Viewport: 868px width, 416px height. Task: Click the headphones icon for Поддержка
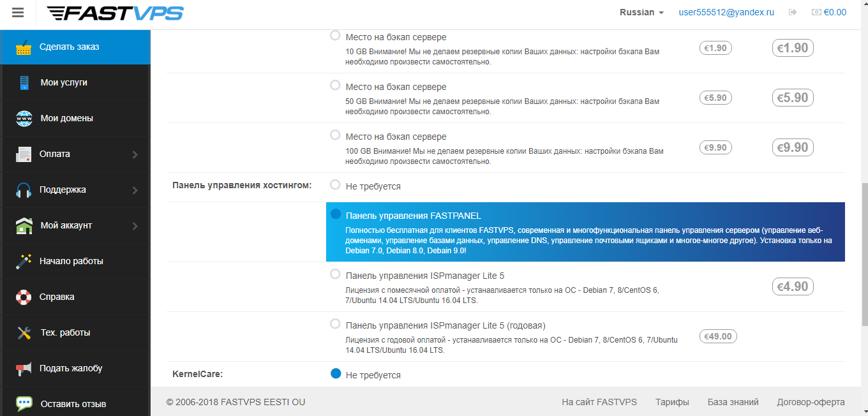(x=24, y=190)
